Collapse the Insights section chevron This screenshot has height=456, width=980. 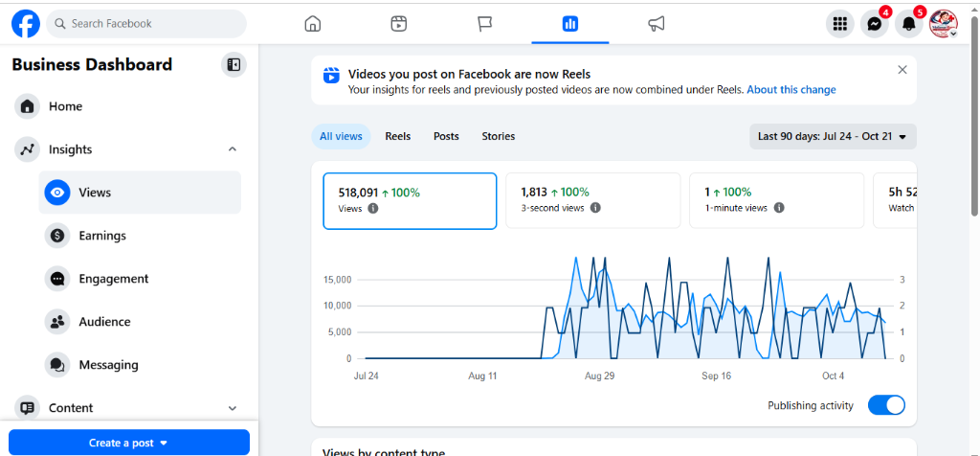coord(233,149)
